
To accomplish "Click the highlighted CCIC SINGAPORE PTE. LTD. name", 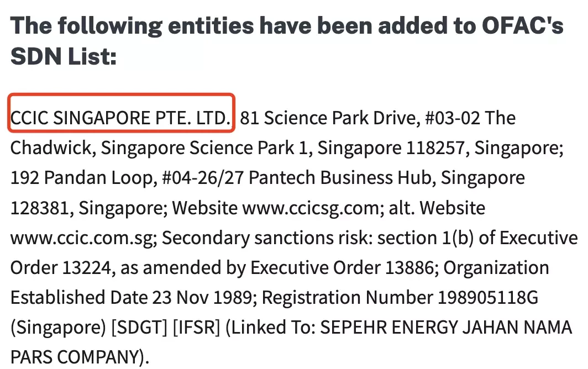I will tap(120, 118).
